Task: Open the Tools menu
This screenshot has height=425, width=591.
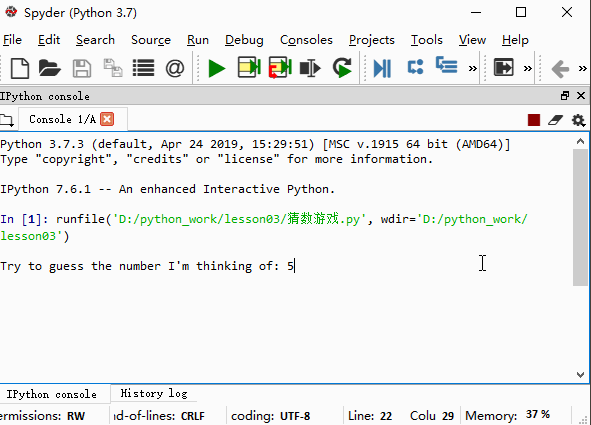Action: (x=427, y=40)
